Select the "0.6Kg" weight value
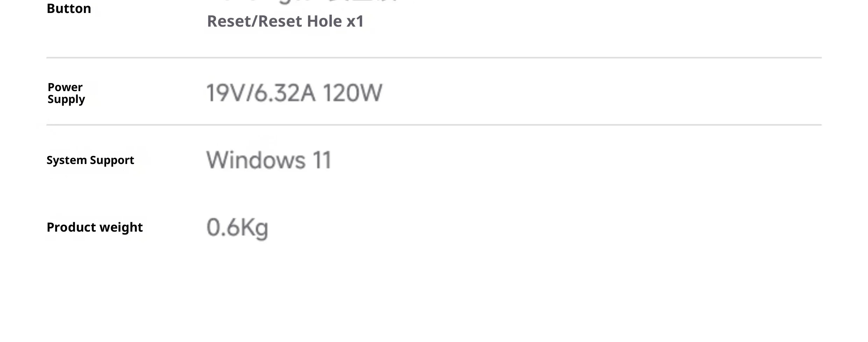 tap(237, 228)
